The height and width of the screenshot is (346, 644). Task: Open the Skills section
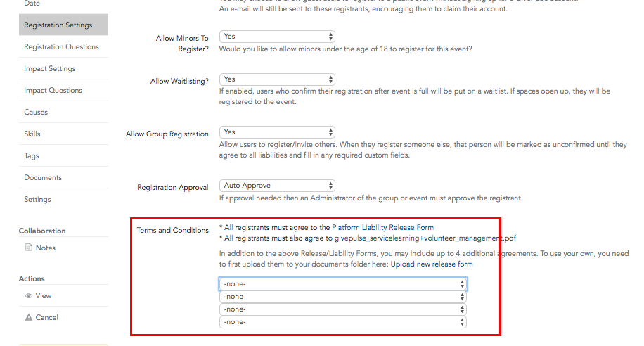[64, 134]
